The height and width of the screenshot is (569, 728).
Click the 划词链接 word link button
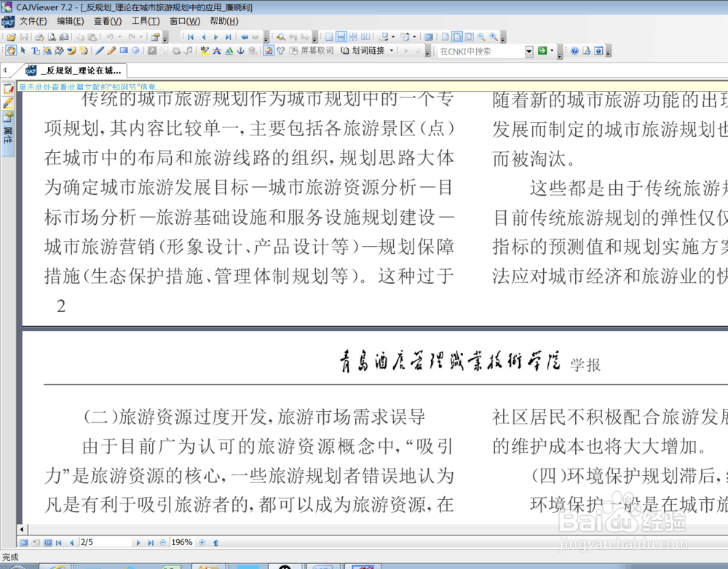[363, 51]
